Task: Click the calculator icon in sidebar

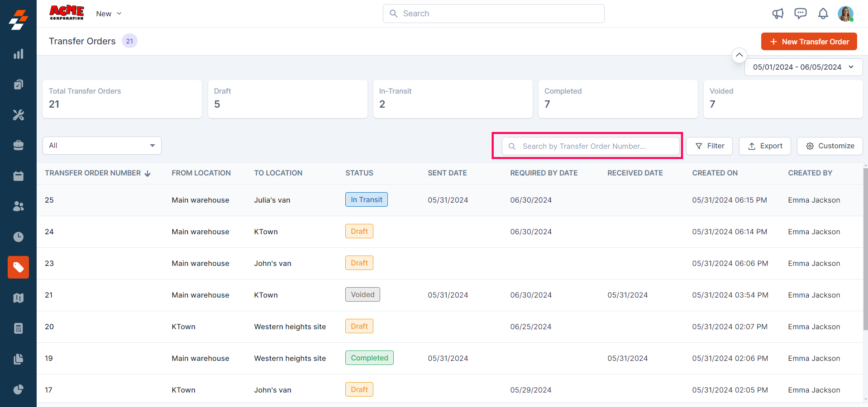Action: [x=18, y=328]
